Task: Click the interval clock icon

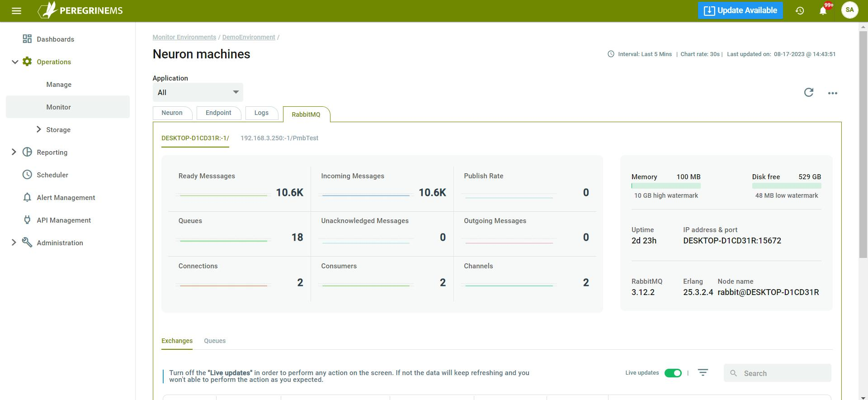Action: pos(611,54)
